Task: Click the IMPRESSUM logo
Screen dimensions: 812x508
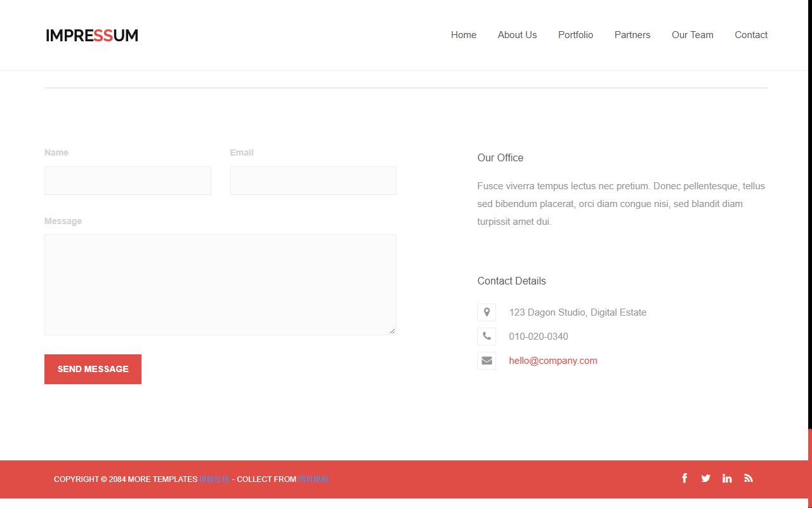Action: [x=92, y=36]
